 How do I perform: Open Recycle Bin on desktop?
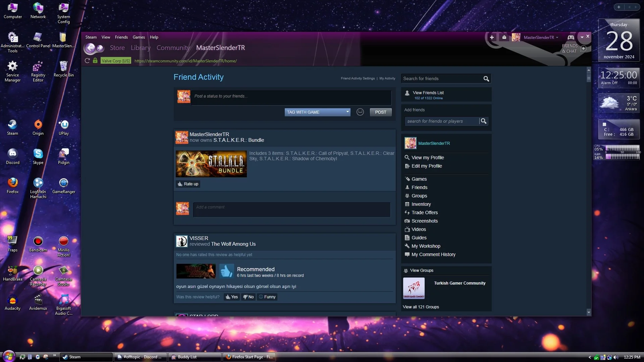click(63, 69)
